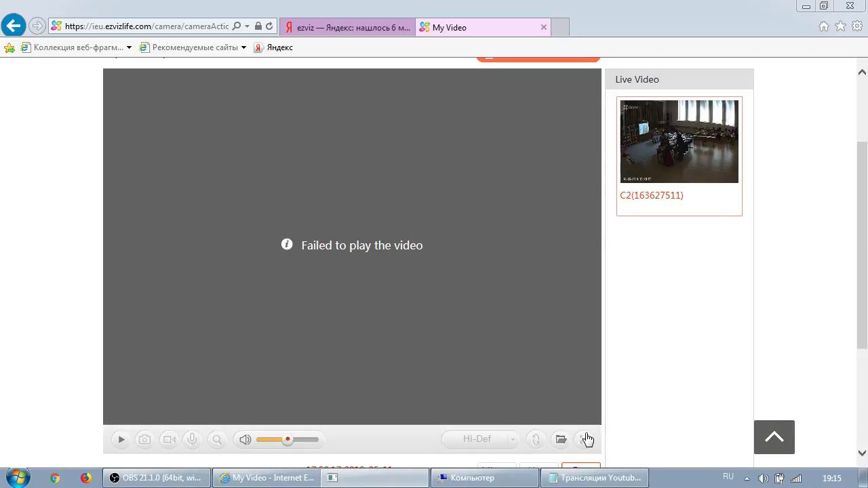The width and height of the screenshot is (868, 488).
Task: Mute the sound with the speaker icon
Action: pyautogui.click(x=245, y=439)
